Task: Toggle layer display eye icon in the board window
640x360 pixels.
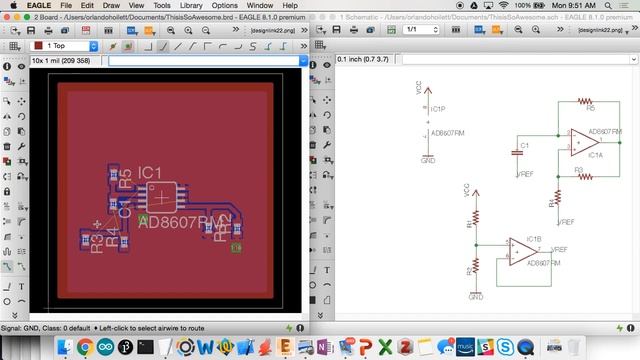Action: [22, 66]
